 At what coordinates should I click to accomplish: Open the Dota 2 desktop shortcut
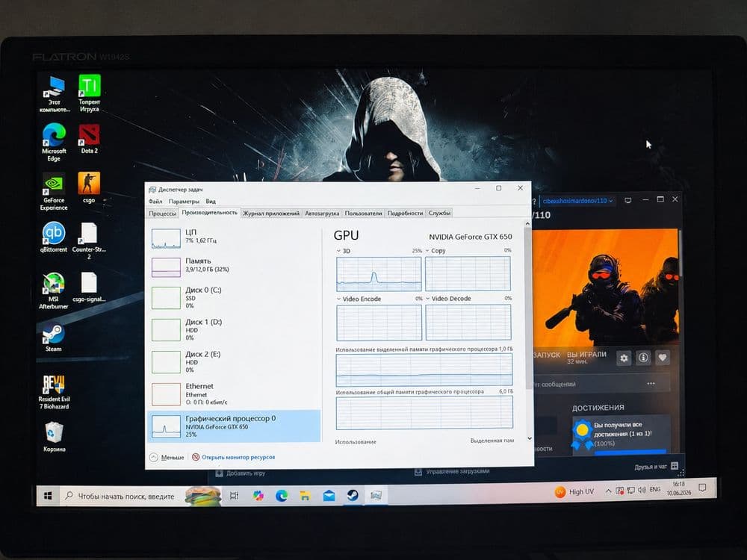[x=89, y=139]
